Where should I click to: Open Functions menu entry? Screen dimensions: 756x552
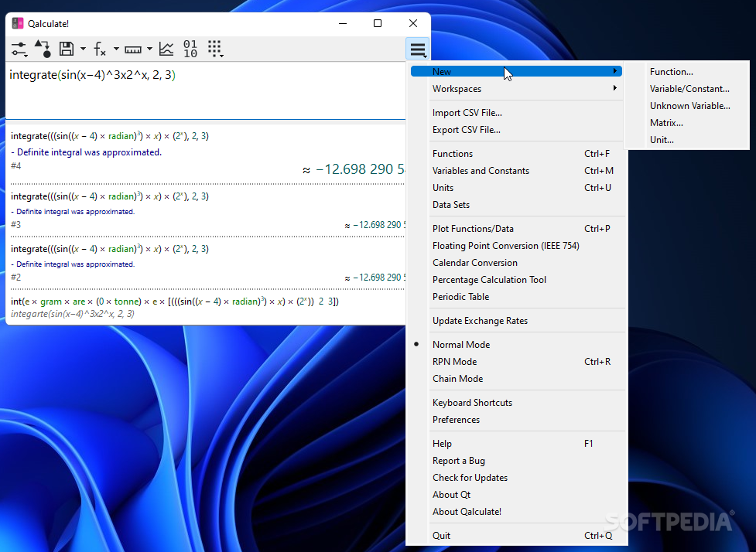pos(516,154)
